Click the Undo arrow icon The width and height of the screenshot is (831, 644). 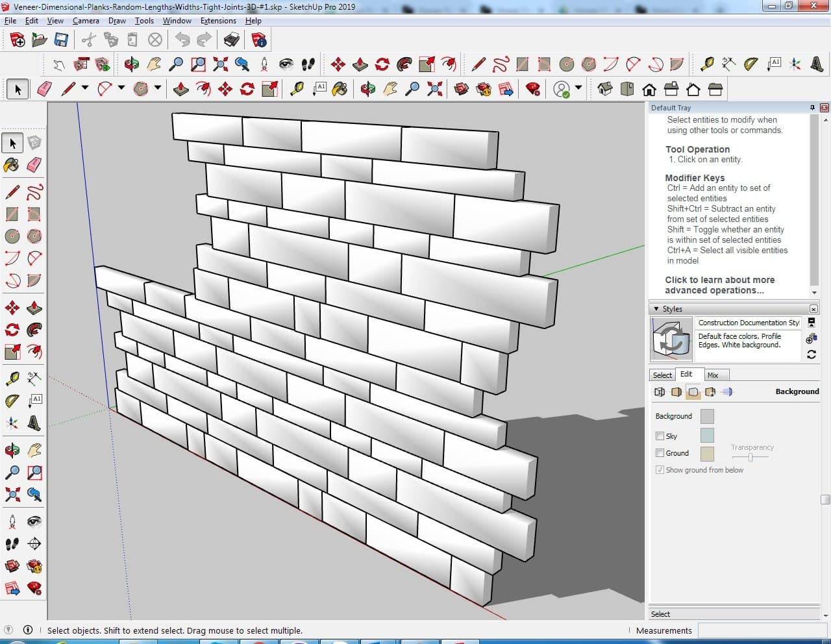182,40
